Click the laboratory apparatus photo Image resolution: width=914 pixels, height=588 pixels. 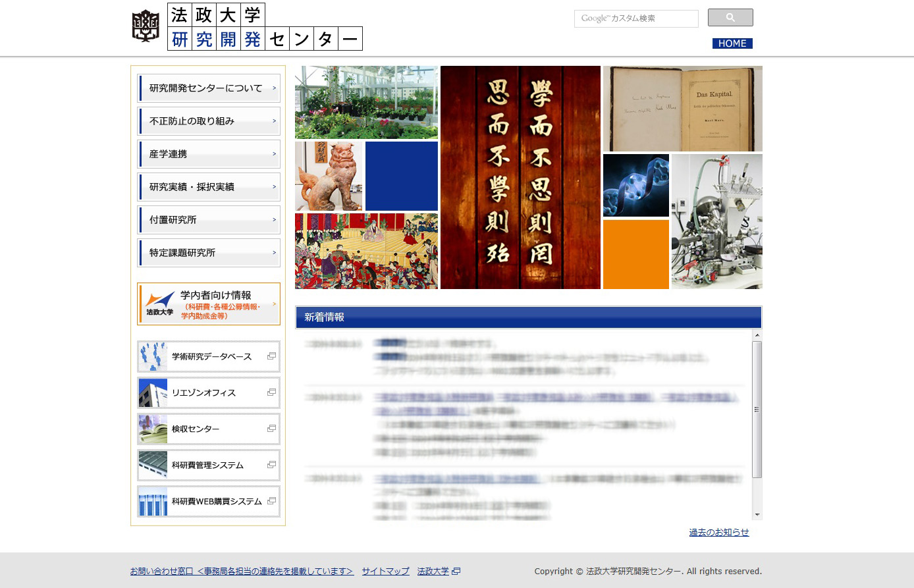point(717,221)
